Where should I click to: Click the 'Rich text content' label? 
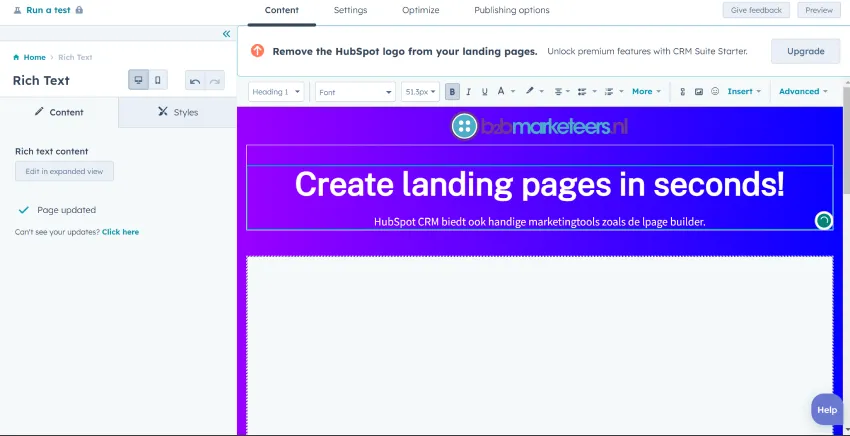[51, 151]
